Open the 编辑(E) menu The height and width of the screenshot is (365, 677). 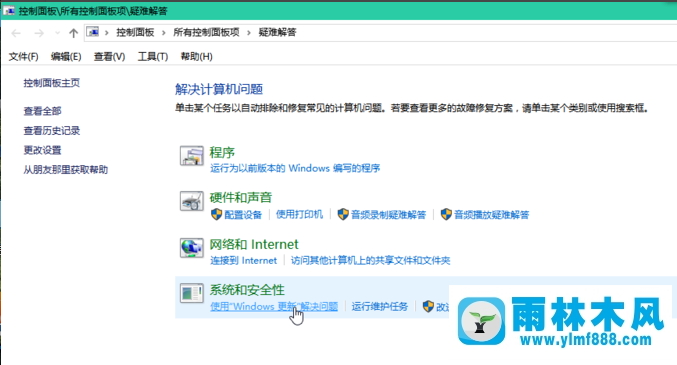[x=66, y=57]
